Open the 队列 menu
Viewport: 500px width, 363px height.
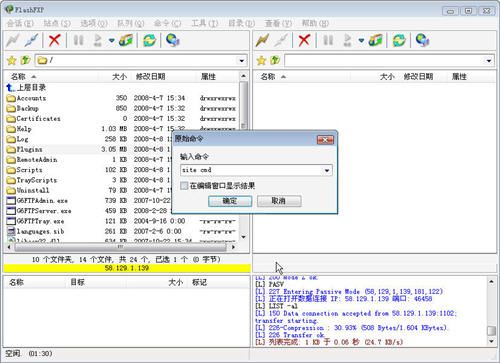point(131,23)
